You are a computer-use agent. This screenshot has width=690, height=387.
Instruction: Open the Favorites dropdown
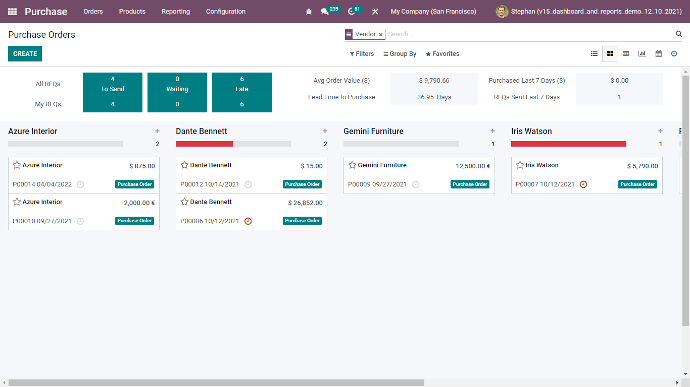[x=442, y=54]
